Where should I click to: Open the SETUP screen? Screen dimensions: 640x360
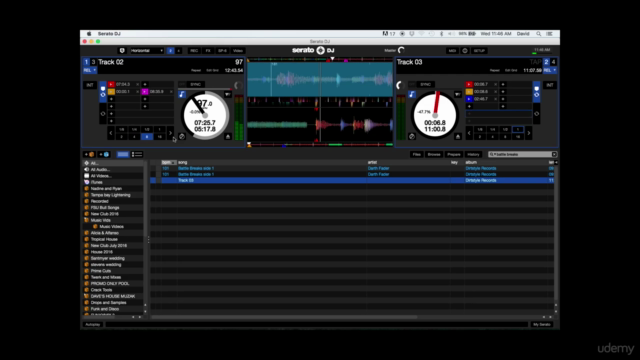point(479,51)
